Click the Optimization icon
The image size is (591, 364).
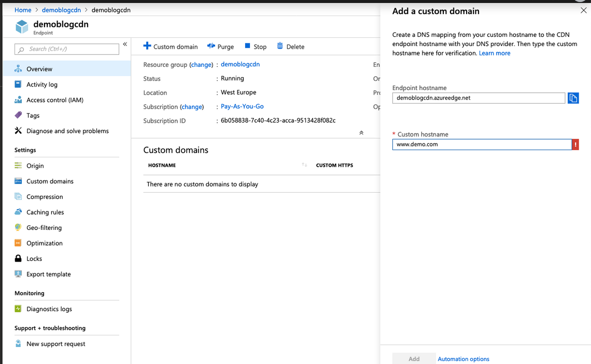(18, 243)
